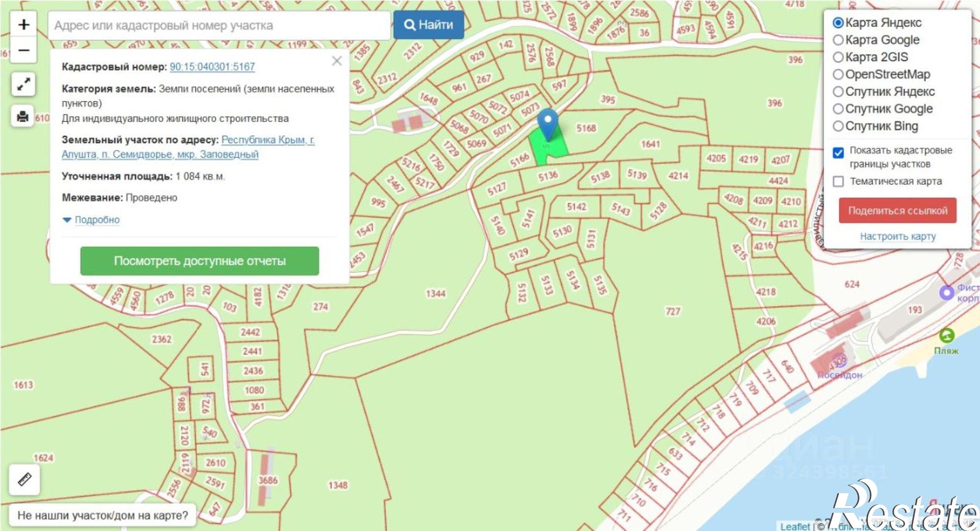980x531 pixels.
Task: Click the green beach icon on map
Action: point(947,336)
